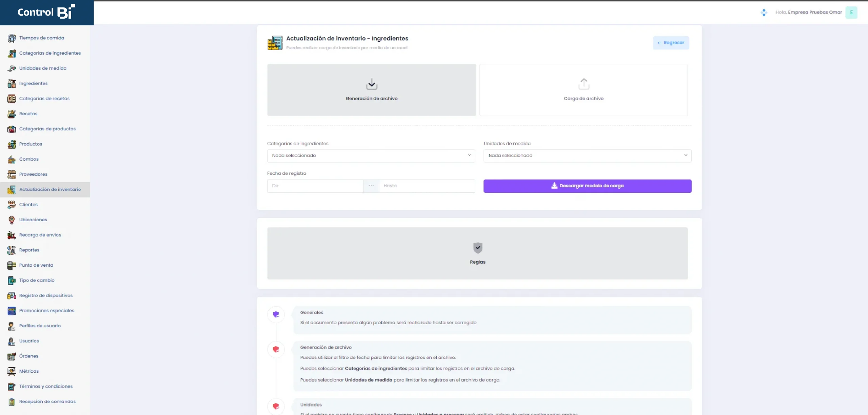Click the Recetas sidebar icon
Image resolution: width=868 pixels, height=415 pixels.
[x=12, y=114]
